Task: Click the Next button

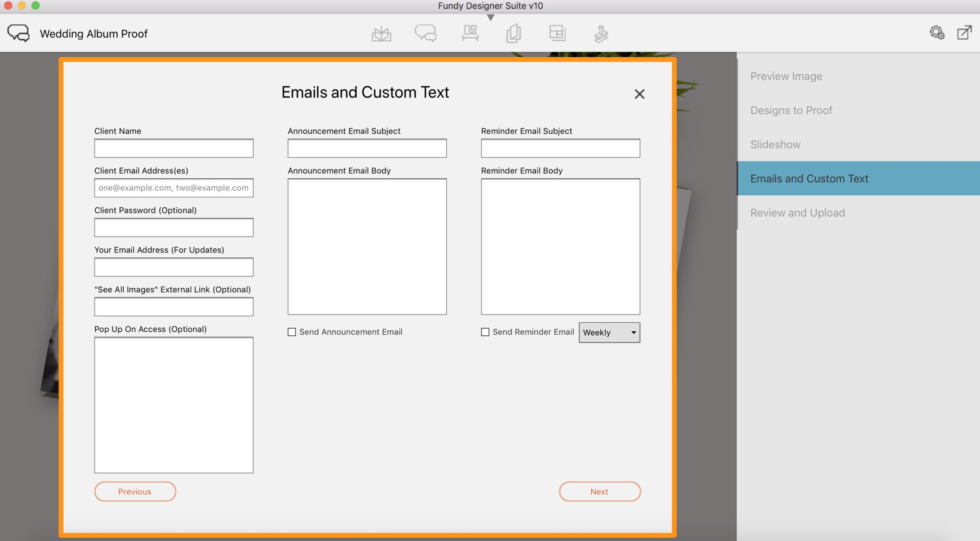Action: [599, 492]
